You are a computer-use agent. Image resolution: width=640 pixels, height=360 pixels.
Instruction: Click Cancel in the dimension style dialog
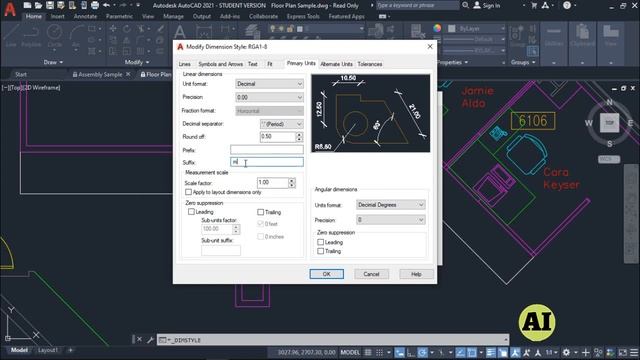[371, 274]
